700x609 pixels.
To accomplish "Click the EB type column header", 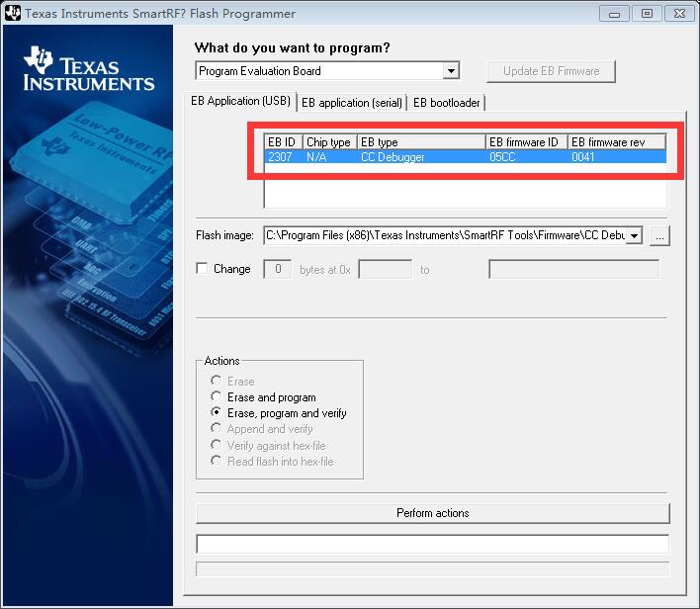I will pyautogui.click(x=421, y=142).
